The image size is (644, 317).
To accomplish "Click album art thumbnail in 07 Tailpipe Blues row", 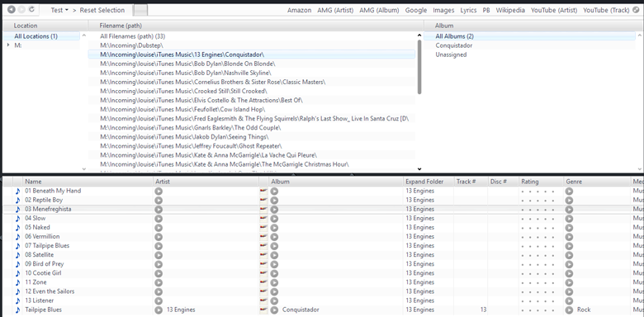I will pyautogui.click(x=263, y=246).
